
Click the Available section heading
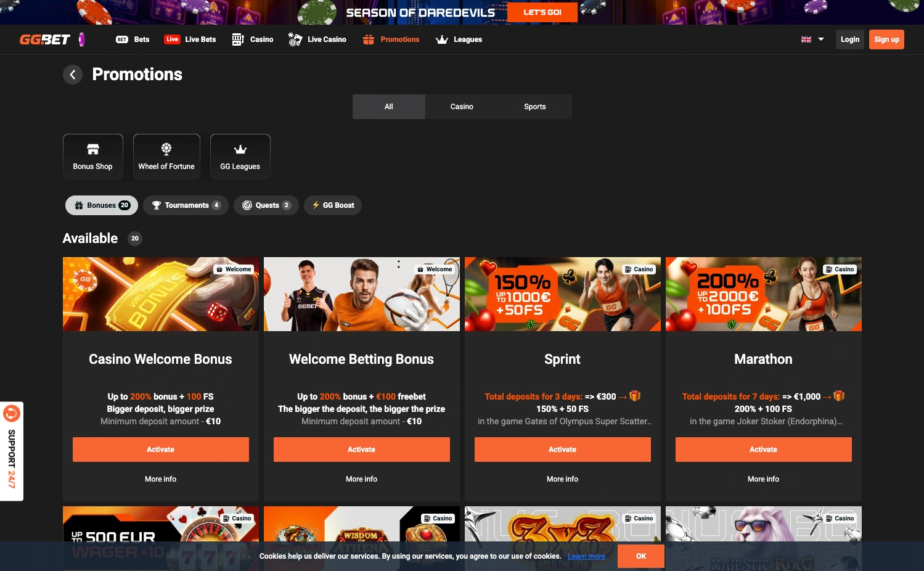click(90, 239)
